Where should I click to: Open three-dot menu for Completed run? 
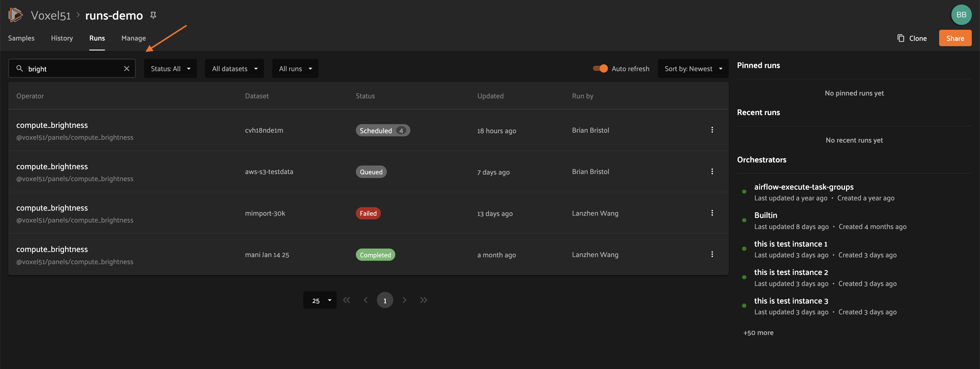[x=712, y=255]
